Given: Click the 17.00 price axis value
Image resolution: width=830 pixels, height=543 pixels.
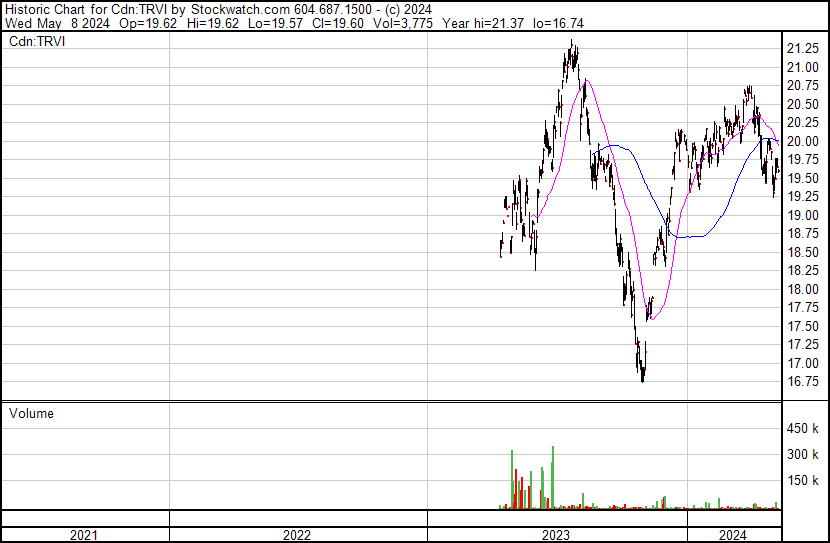Looking at the screenshot, I should [x=803, y=363].
